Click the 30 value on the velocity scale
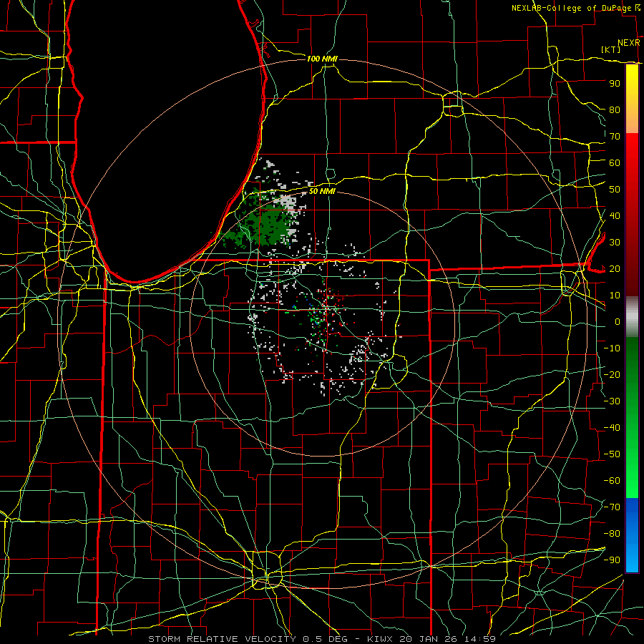Viewport: 644px width, 644px height. (x=615, y=243)
